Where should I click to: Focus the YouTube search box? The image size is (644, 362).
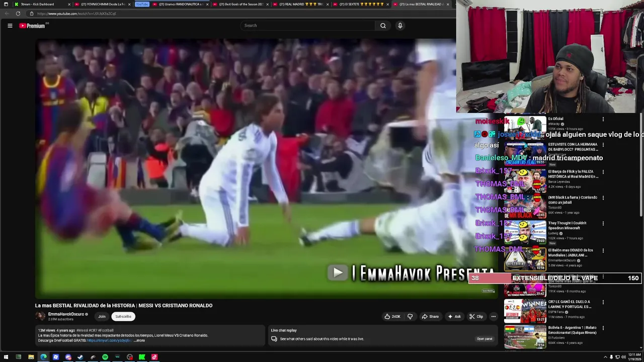tap(308, 26)
